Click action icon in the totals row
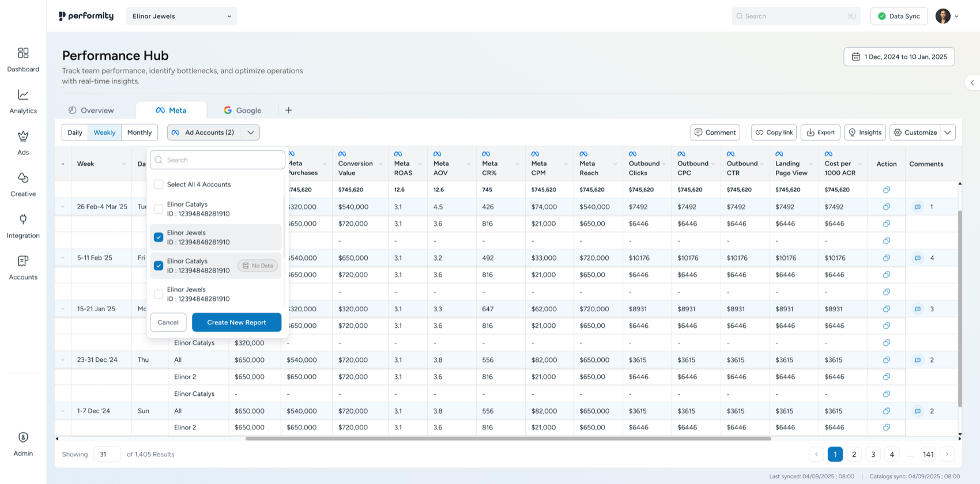This screenshot has width=980, height=484. tap(887, 190)
